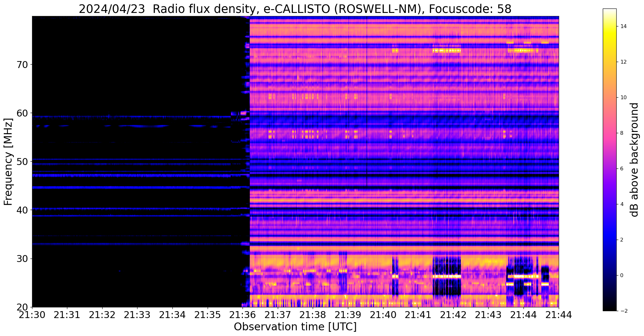This screenshot has width=644, height=336.
Task: Click the 21:41 time tick label
Action: (418, 314)
